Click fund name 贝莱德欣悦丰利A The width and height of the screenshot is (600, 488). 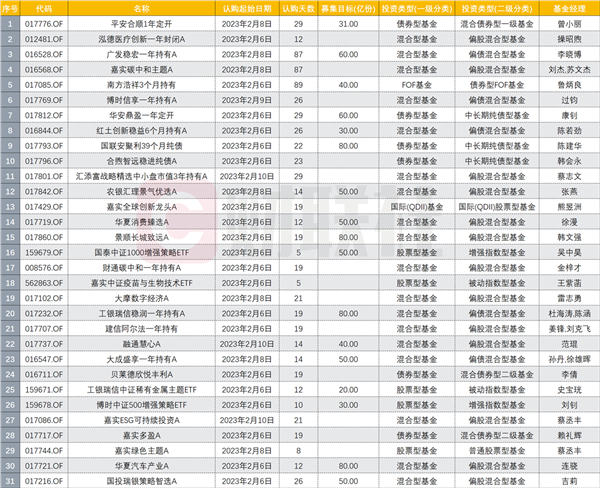(142, 375)
